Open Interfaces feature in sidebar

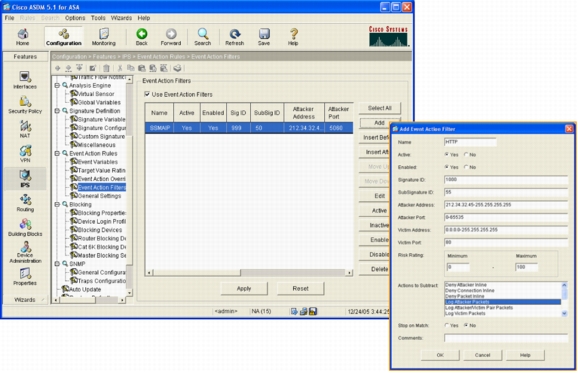tap(25, 80)
